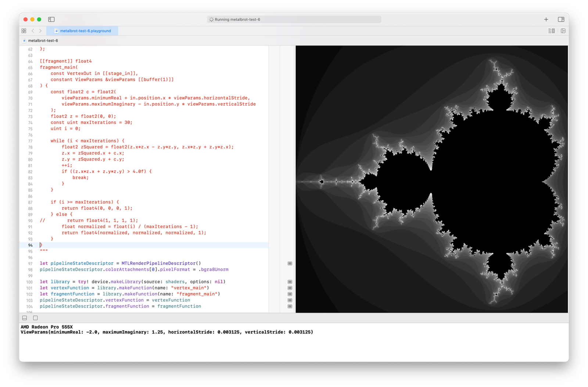Click the 'if ((z.x*z.x + z.y*z.y) > 4.0f)' line

107,172
